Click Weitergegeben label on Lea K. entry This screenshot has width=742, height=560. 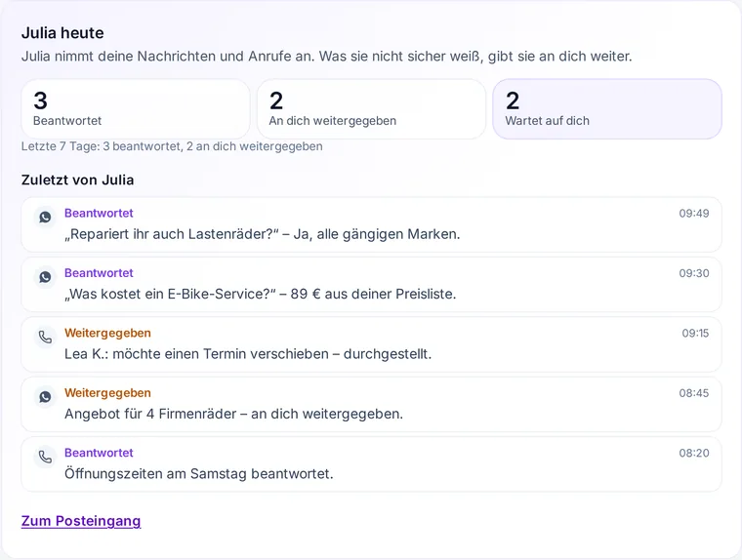(107, 333)
